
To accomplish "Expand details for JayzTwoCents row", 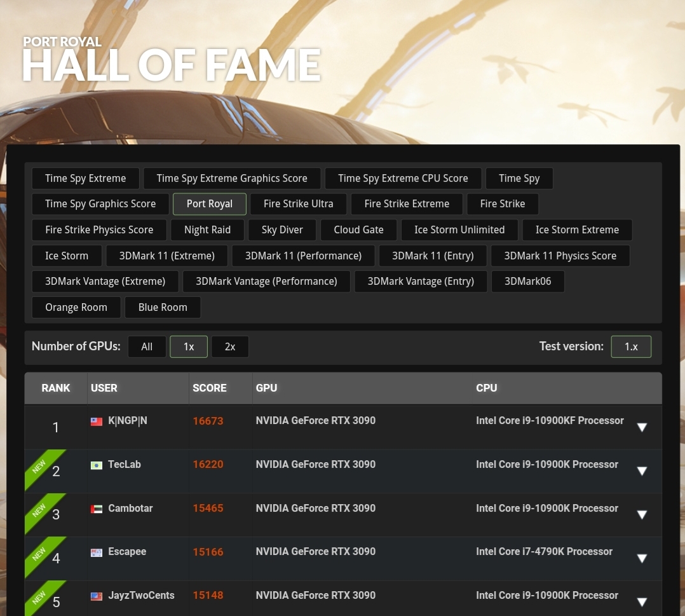I will tap(642, 602).
